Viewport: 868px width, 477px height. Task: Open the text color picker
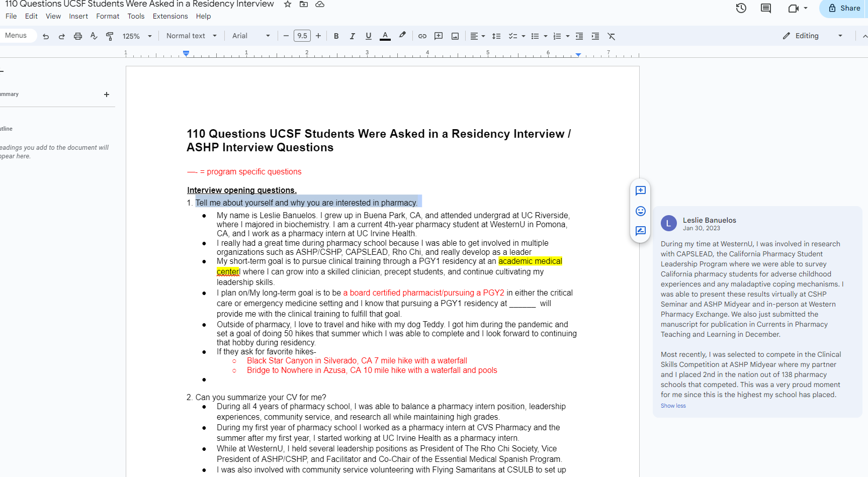(385, 36)
